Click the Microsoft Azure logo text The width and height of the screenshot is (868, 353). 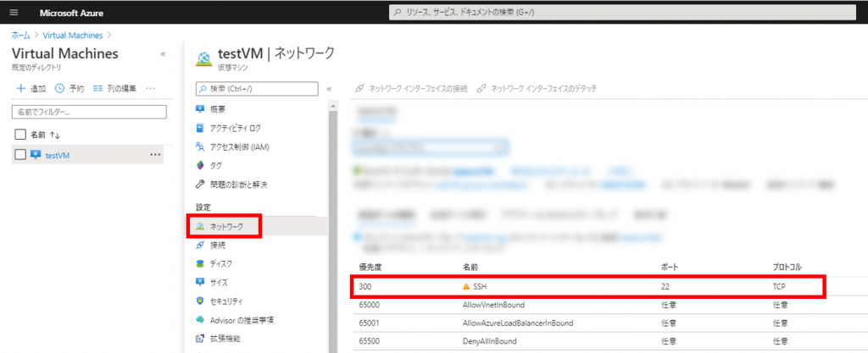pos(71,13)
